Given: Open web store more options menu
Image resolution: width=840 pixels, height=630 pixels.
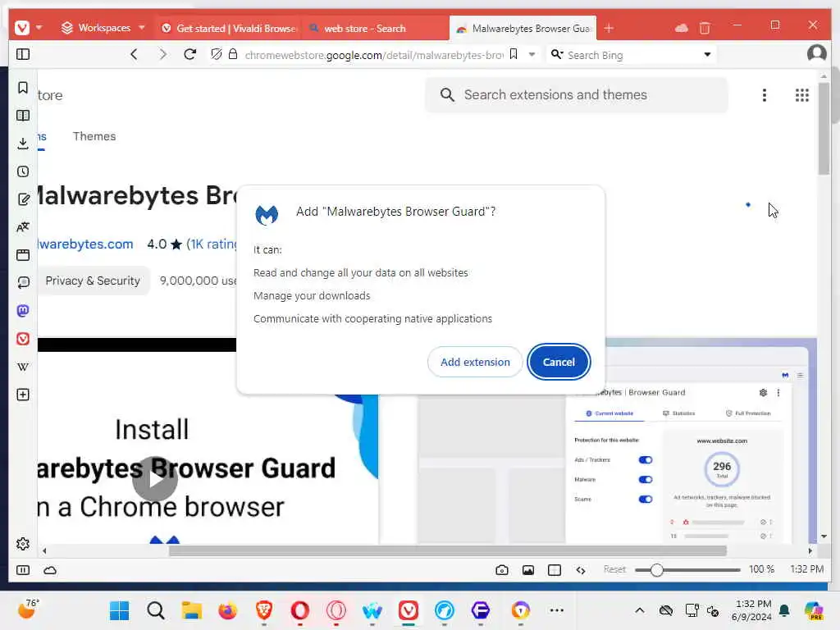Looking at the screenshot, I should point(765,95).
